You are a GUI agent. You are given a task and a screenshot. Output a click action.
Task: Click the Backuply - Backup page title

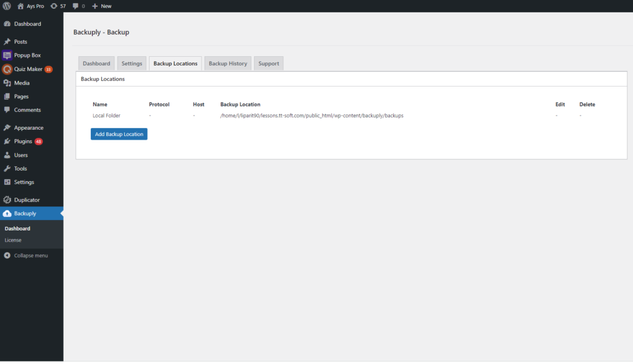tap(101, 32)
